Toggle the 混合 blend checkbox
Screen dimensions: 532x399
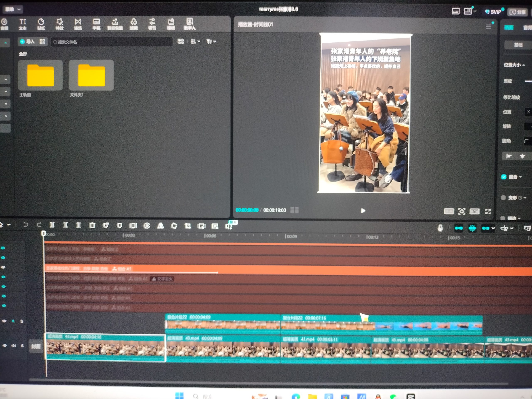504,177
